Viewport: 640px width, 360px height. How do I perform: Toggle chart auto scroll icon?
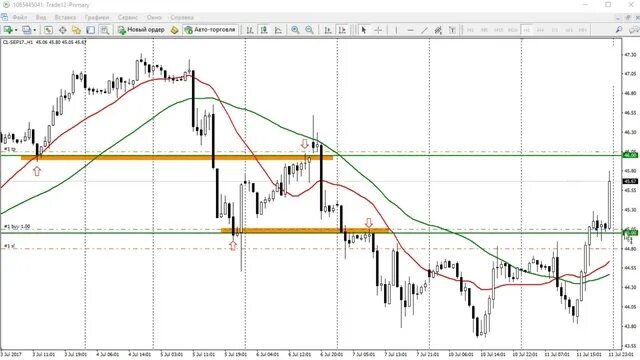(x=328, y=30)
